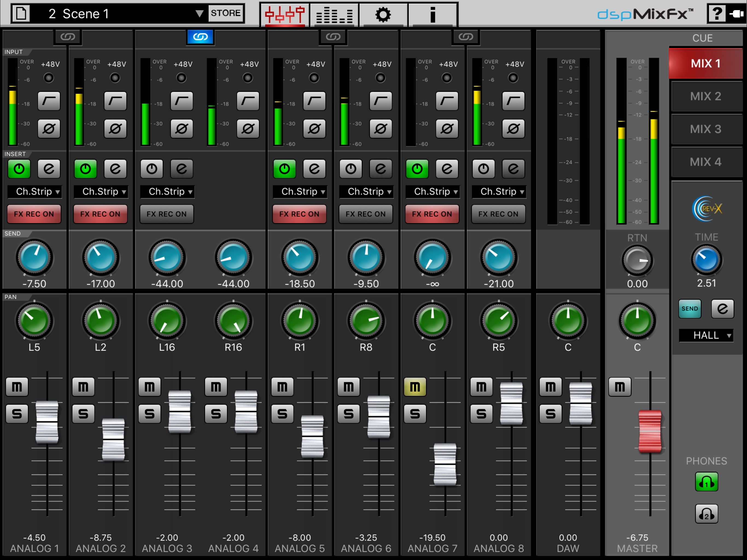Toggle phase invert on Analog 1
747x560 pixels.
pos(49,129)
